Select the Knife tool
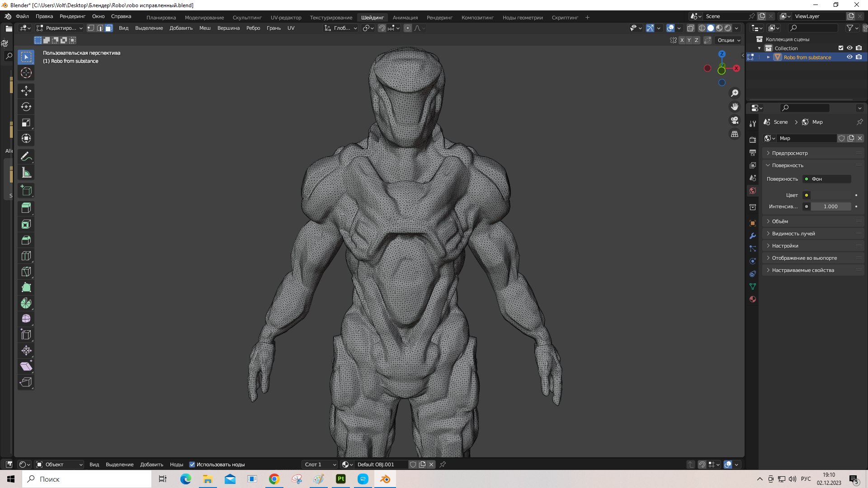Image resolution: width=868 pixels, height=488 pixels. tap(26, 272)
